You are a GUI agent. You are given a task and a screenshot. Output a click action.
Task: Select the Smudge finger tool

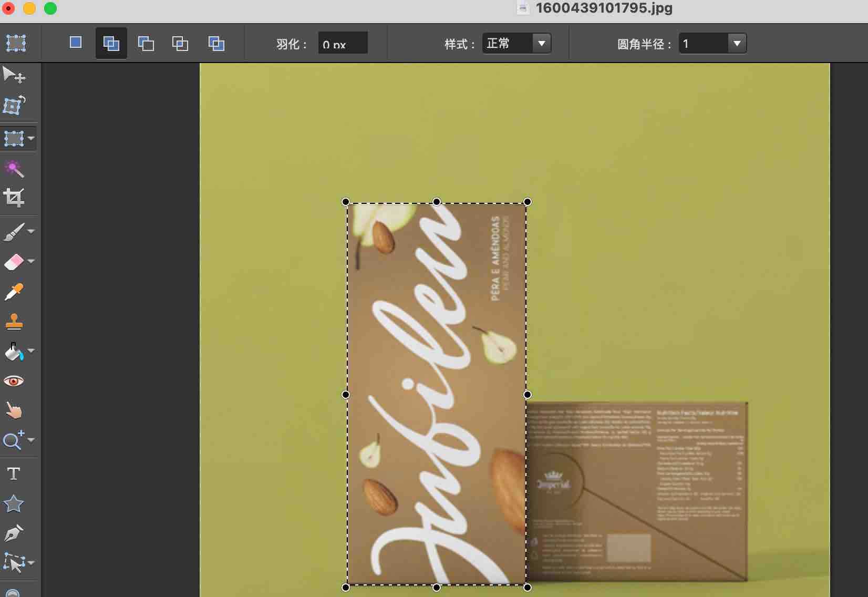pyautogui.click(x=14, y=410)
